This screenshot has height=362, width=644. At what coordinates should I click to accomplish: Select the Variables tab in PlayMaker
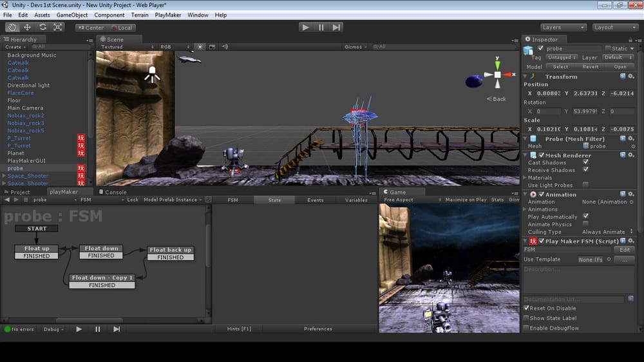356,200
